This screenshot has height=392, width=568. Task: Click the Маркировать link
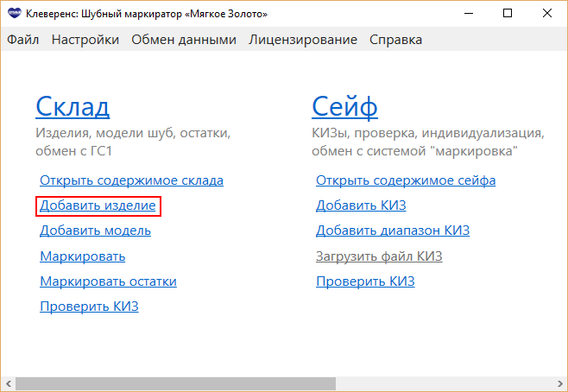(x=83, y=256)
